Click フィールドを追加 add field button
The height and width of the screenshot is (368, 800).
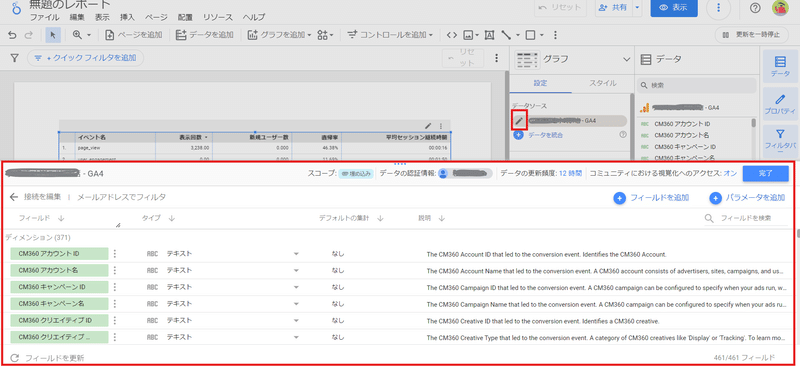(x=652, y=198)
